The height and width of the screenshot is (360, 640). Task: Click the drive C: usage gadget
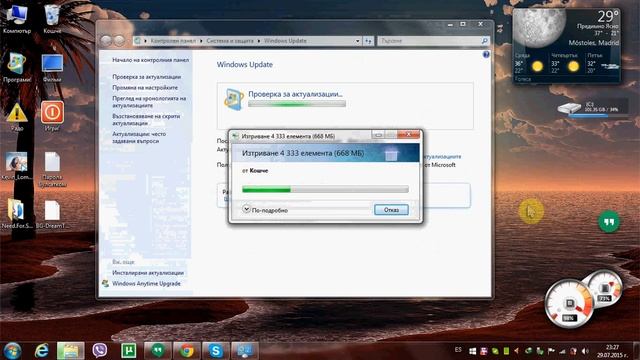tap(593, 109)
